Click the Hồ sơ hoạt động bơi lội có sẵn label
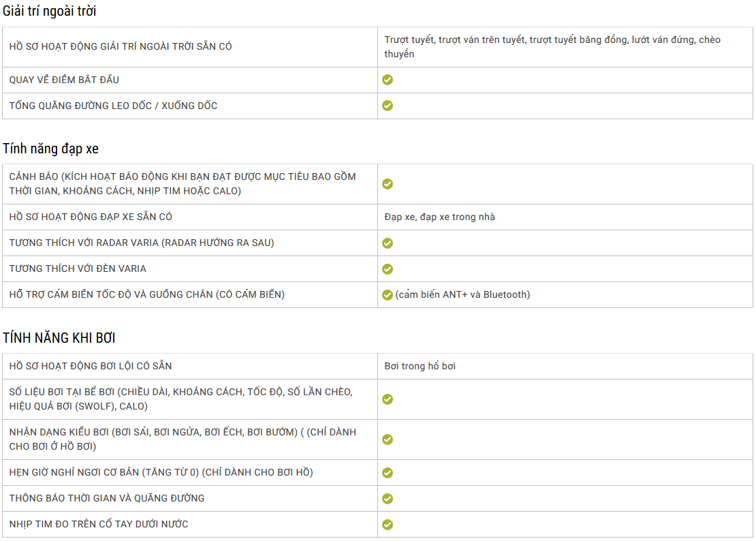The width and height of the screenshot is (756, 541). 91,366
